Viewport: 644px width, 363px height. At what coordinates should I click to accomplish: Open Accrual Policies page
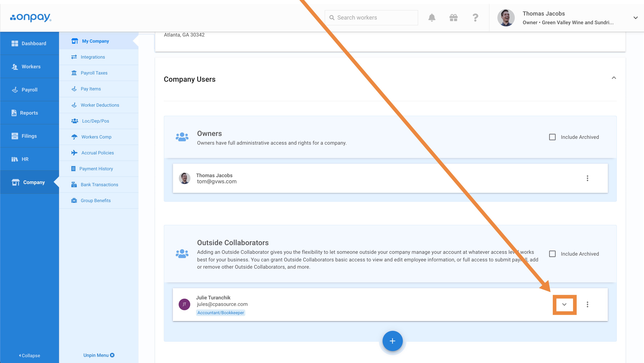[99, 153]
